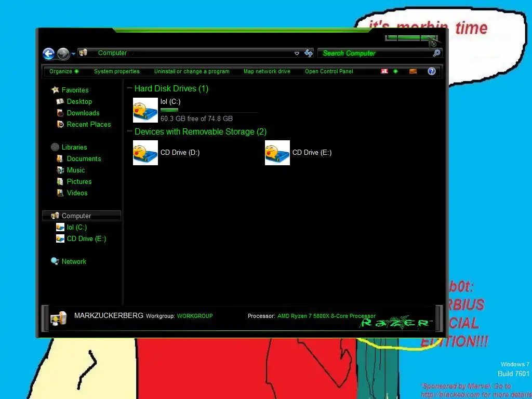
Task: Click the sidebar lol (C:) drive icon
Action: (x=60, y=228)
